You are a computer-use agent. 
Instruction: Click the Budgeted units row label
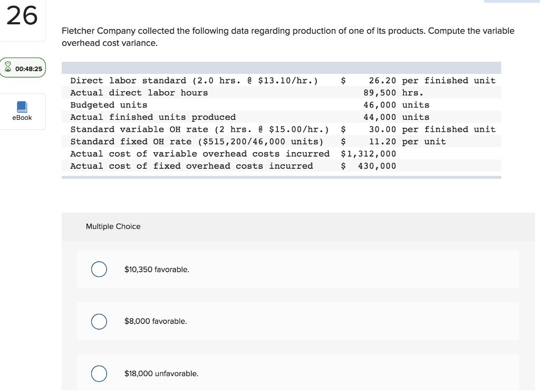[x=109, y=105]
